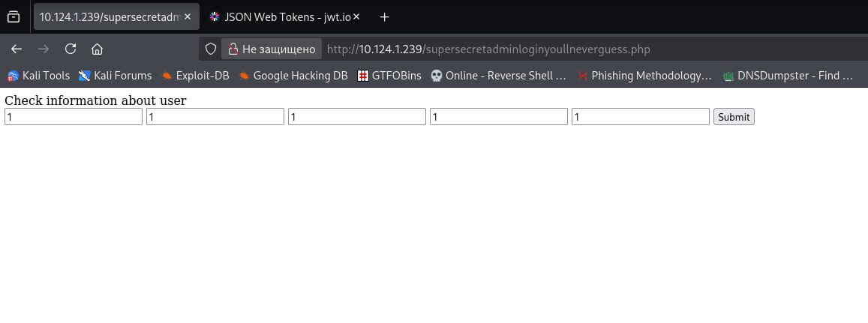Click the tracking protection shield icon

tap(211, 49)
